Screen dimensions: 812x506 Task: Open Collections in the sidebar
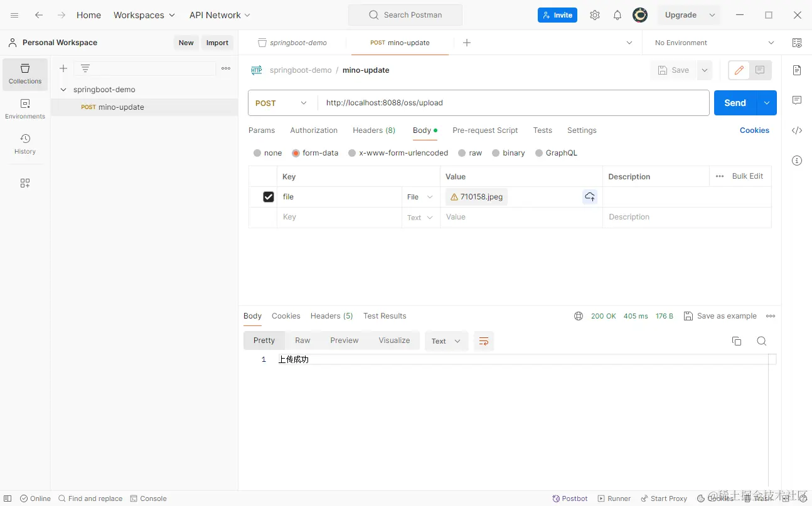pyautogui.click(x=25, y=75)
